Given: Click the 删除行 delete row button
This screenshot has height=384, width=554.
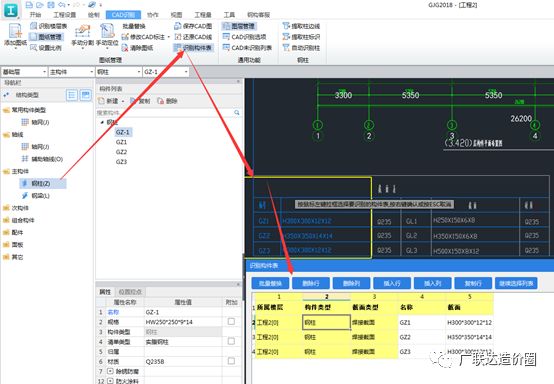Looking at the screenshot, I should coord(311,283).
